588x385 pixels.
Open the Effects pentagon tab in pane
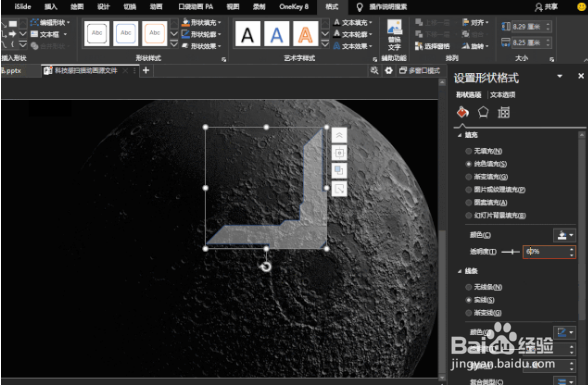click(483, 112)
